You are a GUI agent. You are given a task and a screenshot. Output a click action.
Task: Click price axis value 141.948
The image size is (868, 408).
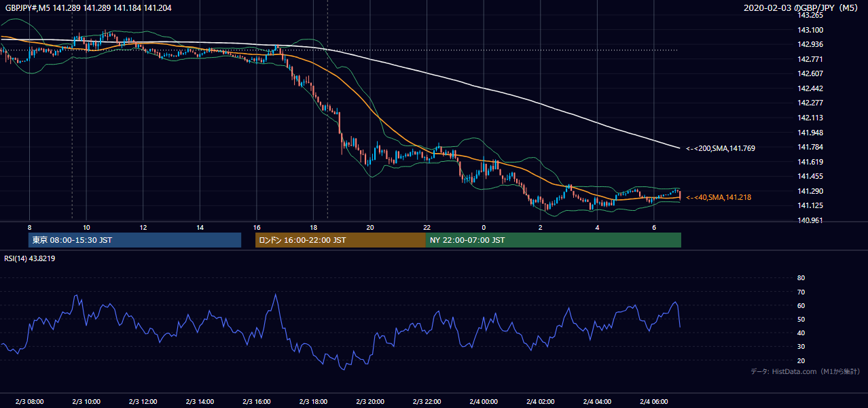[810, 133]
